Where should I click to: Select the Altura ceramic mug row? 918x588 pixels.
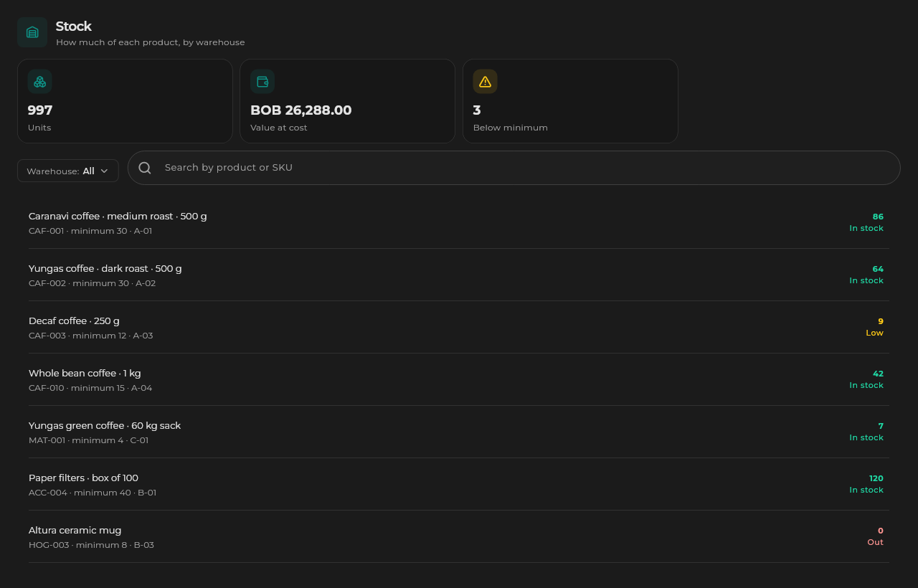[x=459, y=536]
